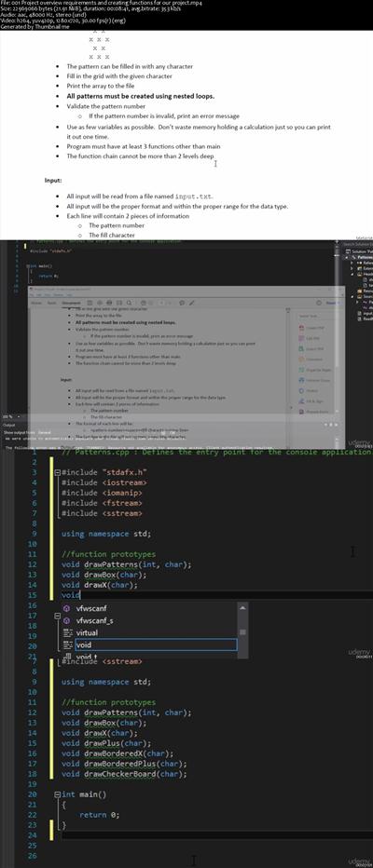Image resolution: width=373 pixels, height=868 pixels.
Task: Switch to the Tools tab in Acrobat
Action: (x=51, y=303)
